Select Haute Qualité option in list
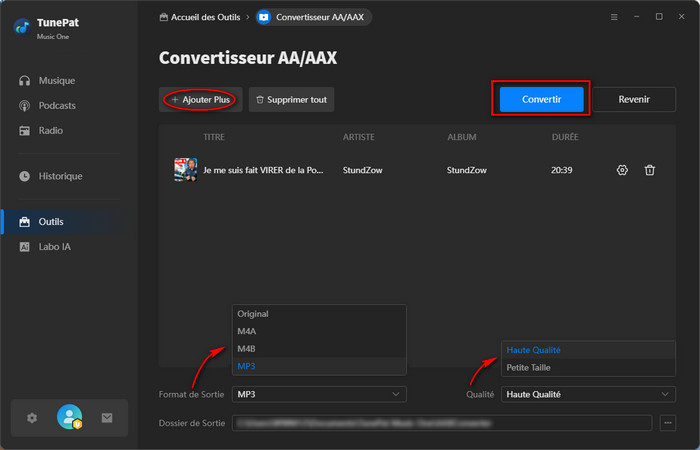700x450 pixels. pyautogui.click(x=588, y=350)
